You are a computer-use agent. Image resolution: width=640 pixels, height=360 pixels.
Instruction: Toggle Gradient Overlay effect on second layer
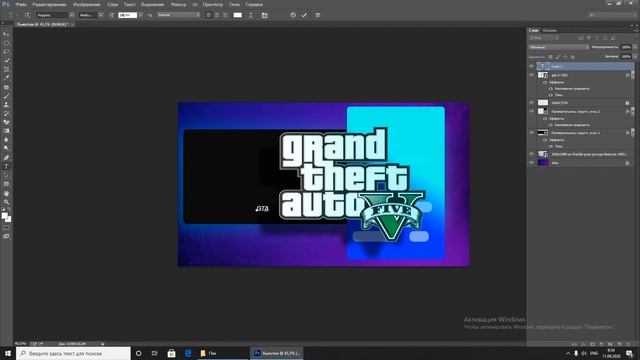click(551, 89)
